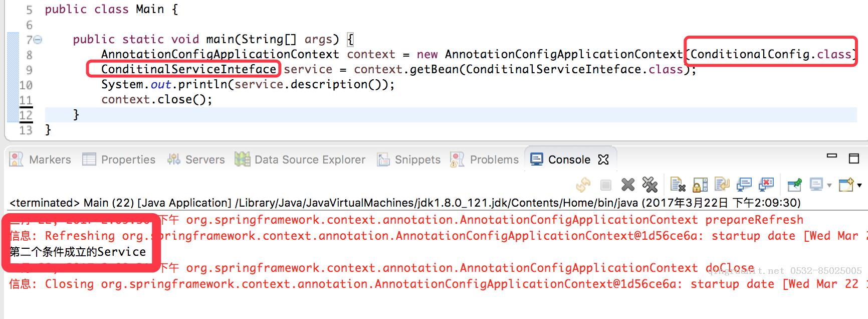Screen dimensions: 868x319
Task: Collapse the main method fold marker
Action: [x=38, y=40]
